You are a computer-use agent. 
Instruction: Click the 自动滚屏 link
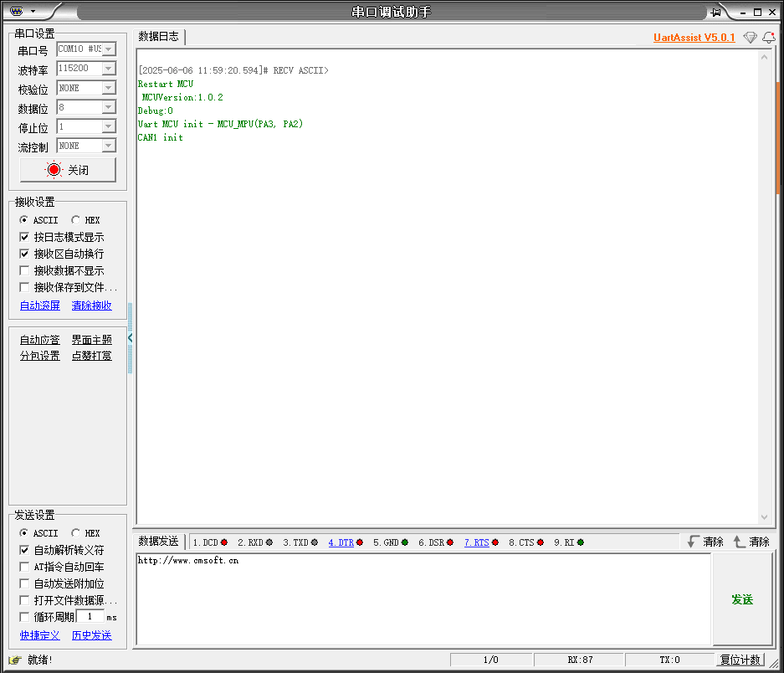coord(40,306)
